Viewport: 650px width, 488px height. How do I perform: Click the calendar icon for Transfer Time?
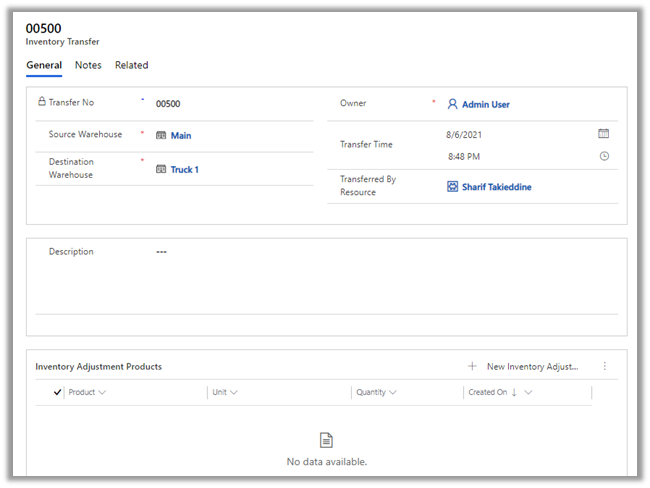tap(603, 133)
